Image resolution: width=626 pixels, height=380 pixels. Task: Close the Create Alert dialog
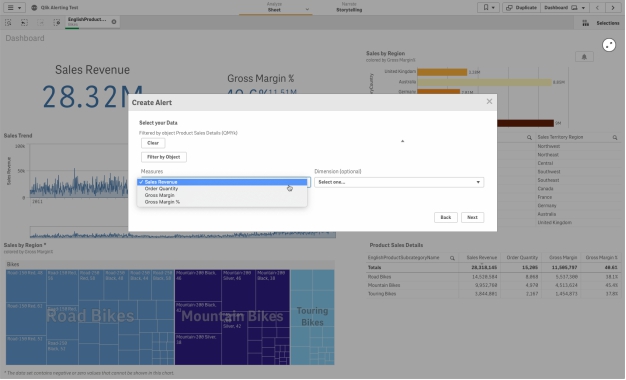(x=489, y=102)
